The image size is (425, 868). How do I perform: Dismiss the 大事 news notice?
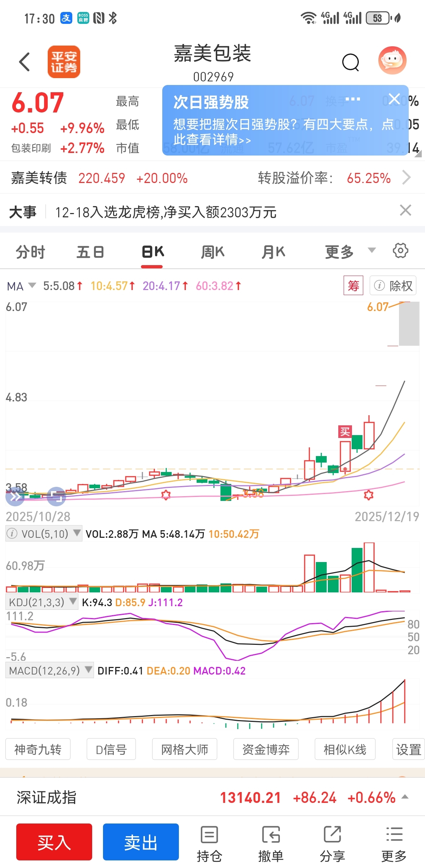pos(405,210)
